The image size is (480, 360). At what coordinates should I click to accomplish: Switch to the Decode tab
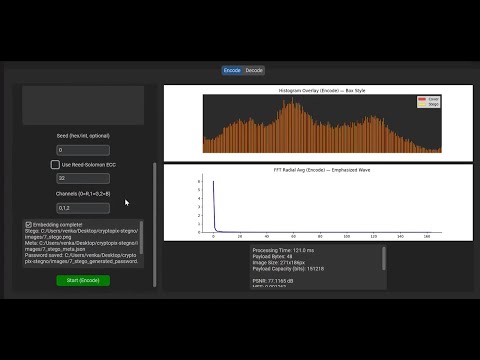pyautogui.click(x=254, y=70)
